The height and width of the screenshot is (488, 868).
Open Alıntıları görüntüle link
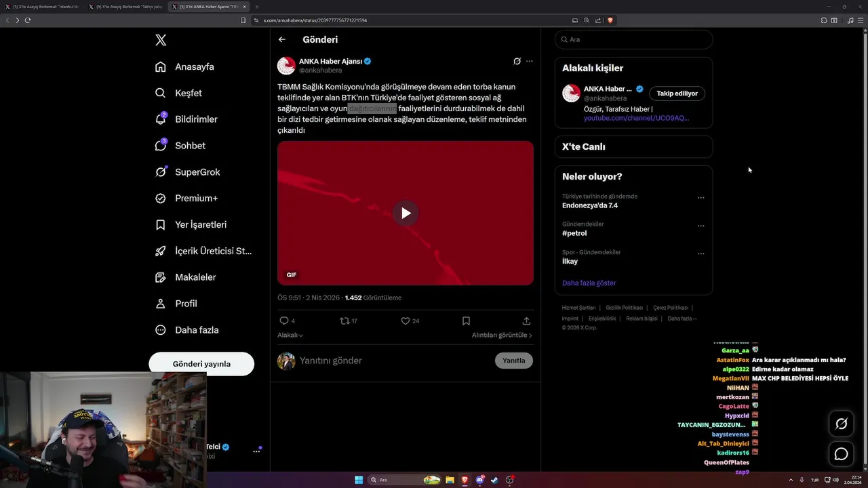coord(502,335)
